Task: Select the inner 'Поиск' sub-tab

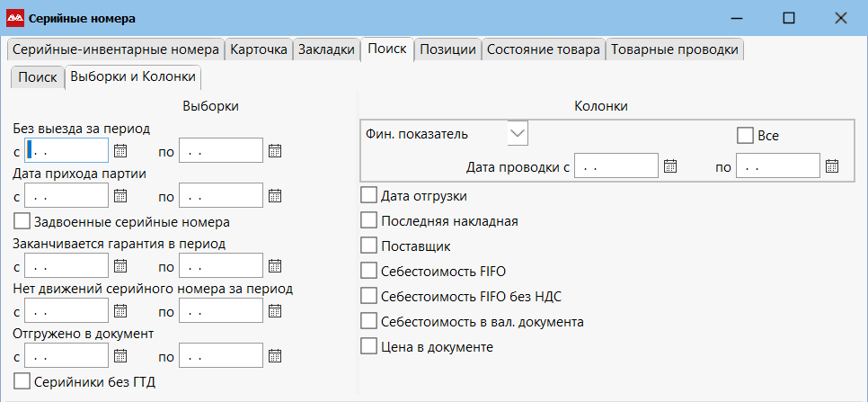Action: [x=37, y=76]
